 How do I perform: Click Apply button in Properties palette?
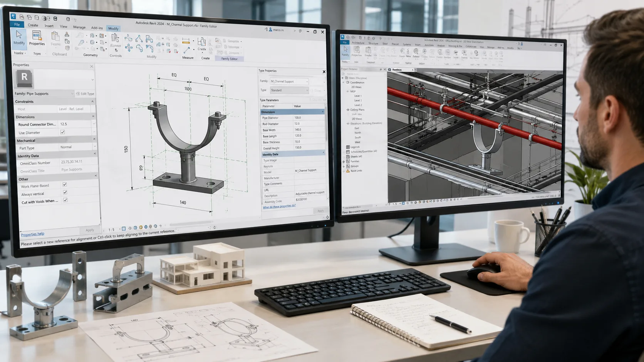coord(90,230)
